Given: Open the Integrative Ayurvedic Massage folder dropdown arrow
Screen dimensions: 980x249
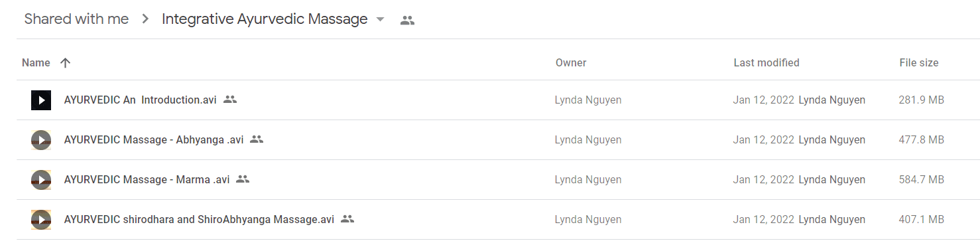Looking at the screenshot, I should tap(380, 20).
